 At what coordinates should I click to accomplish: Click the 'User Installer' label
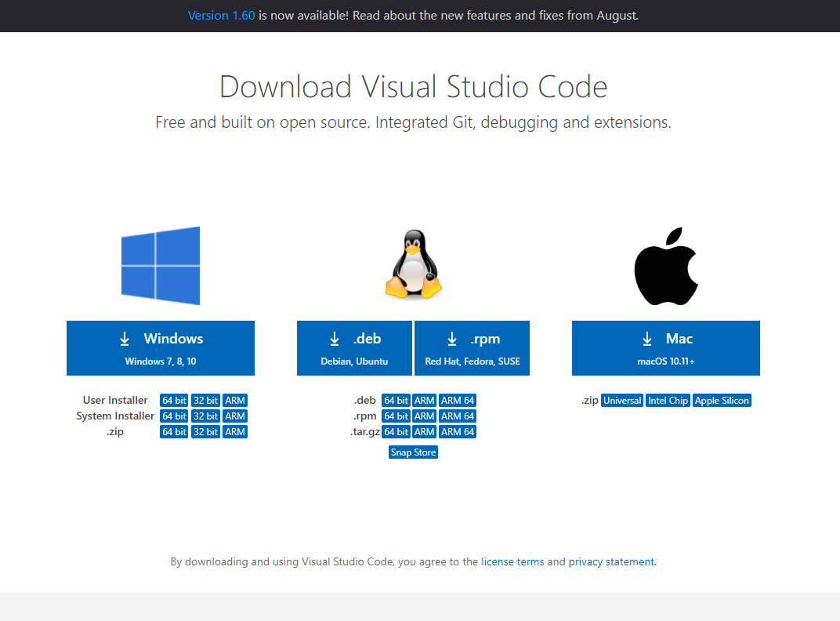[x=115, y=400]
